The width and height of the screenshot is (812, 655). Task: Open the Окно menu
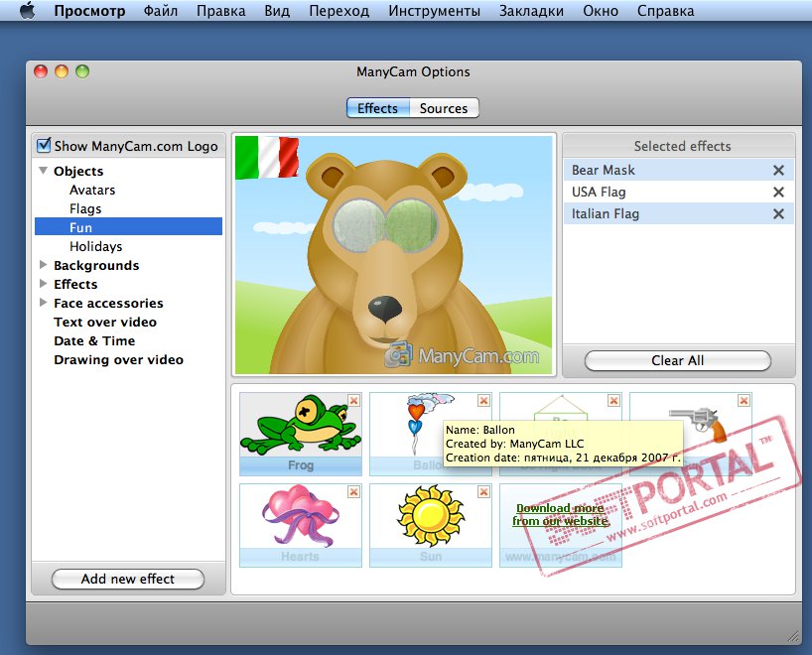coord(601,10)
